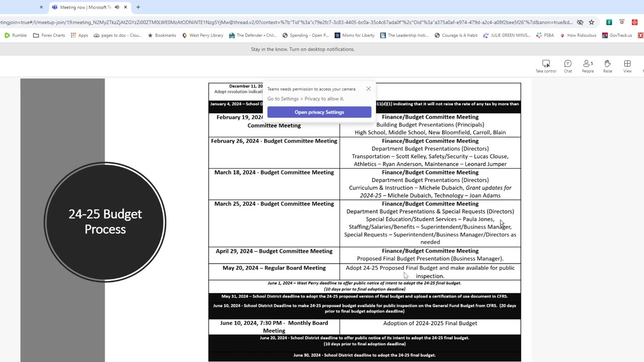This screenshot has width=644, height=362.
Task: Raise your hand in the meeting
Action: (608, 66)
